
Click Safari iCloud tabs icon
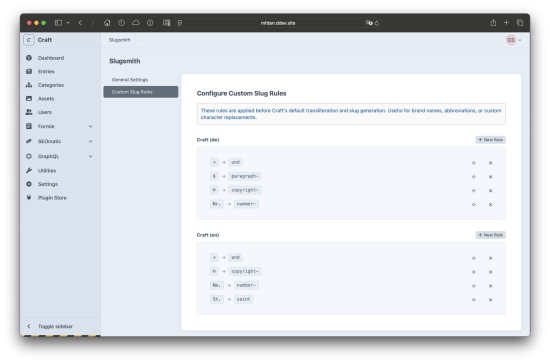(136, 23)
